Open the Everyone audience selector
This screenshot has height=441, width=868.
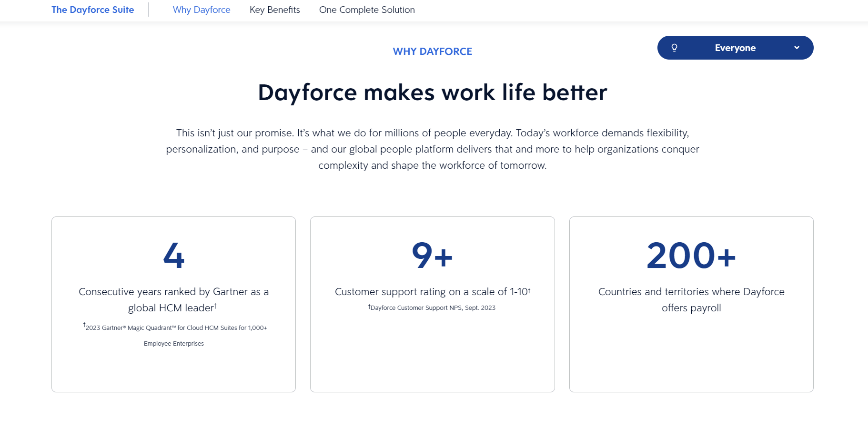pyautogui.click(x=735, y=48)
